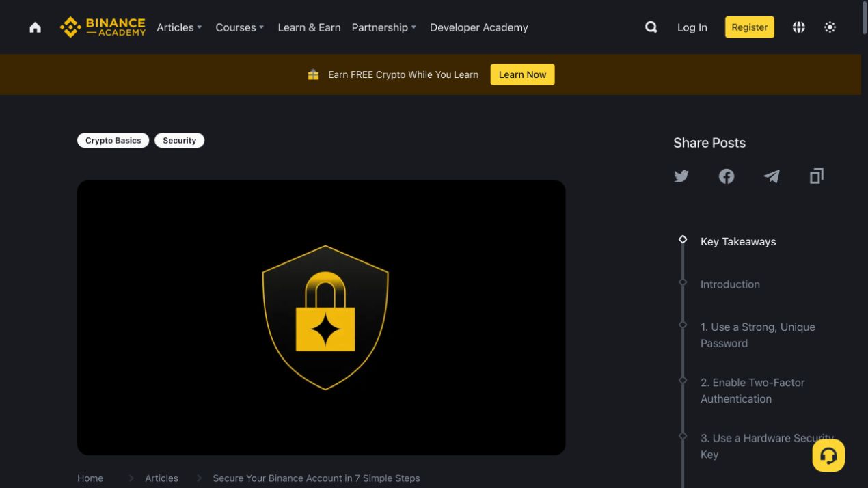Click the Articles breadcrumb link
The width and height of the screenshot is (868, 488).
(161, 478)
